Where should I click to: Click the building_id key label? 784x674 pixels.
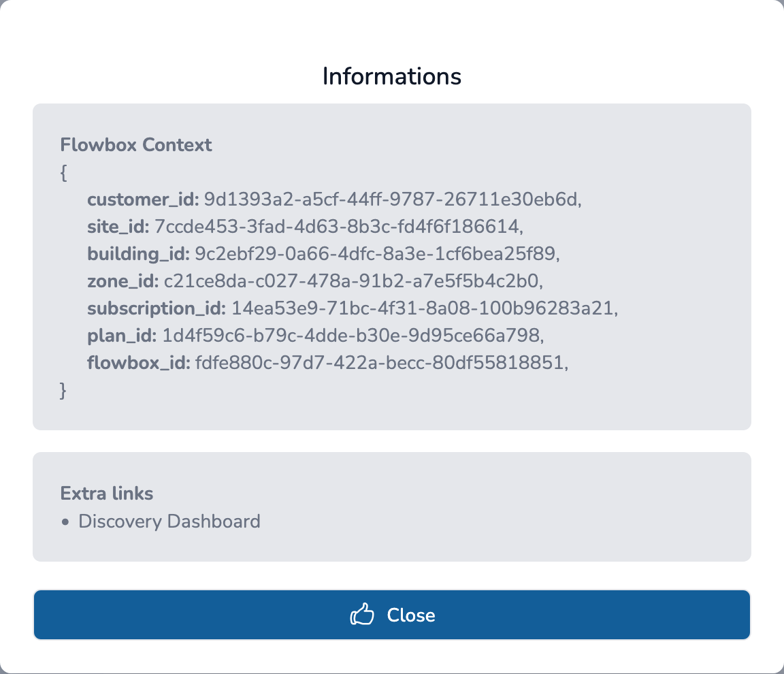138,255
